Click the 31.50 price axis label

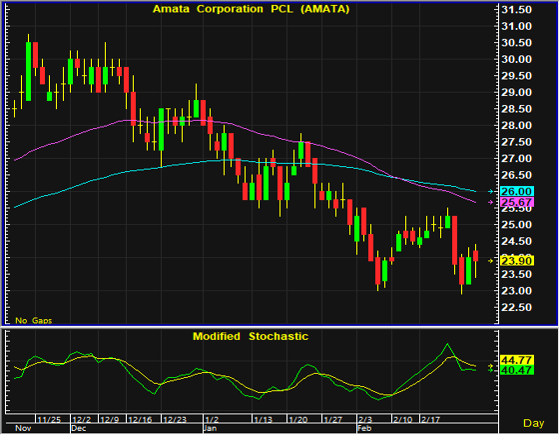click(516, 10)
